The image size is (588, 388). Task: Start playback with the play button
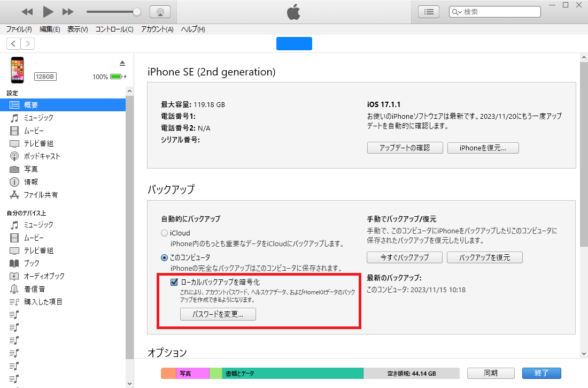point(48,12)
